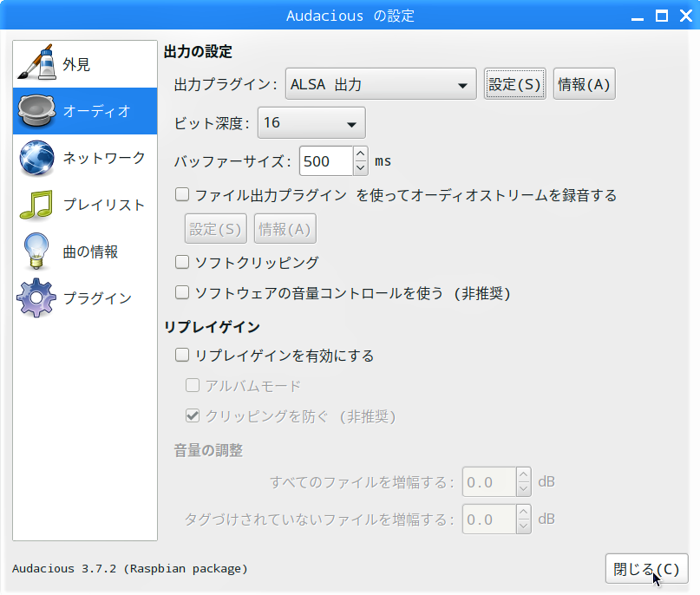The image size is (700, 595).
Task: Expand the ビット深度 dropdown showing 16
Action: tap(311, 123)
